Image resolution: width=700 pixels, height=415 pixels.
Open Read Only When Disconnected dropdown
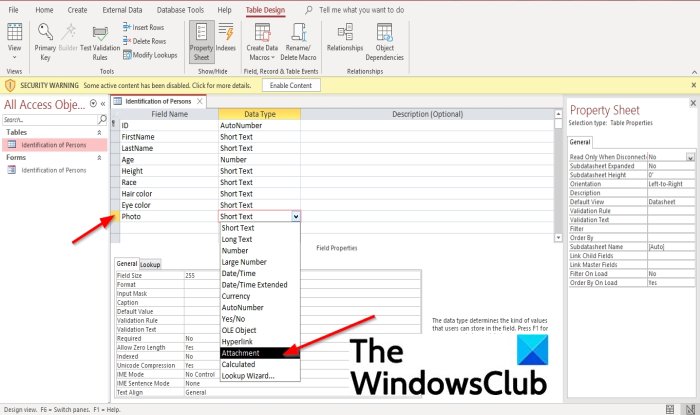(x=691, y=157)
